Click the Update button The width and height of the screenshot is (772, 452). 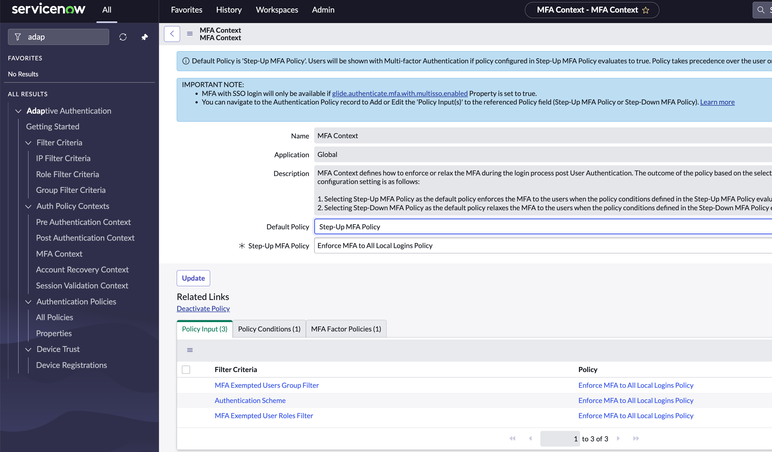193,278
